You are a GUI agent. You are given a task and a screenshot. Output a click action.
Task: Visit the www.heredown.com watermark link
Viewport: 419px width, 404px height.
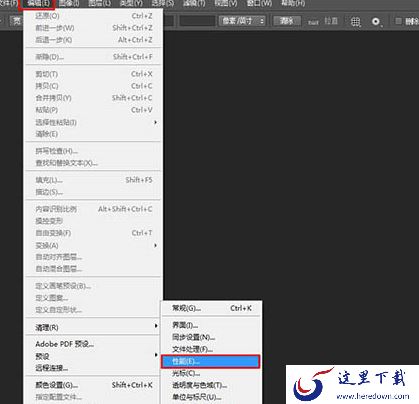[x=373, y=396]
